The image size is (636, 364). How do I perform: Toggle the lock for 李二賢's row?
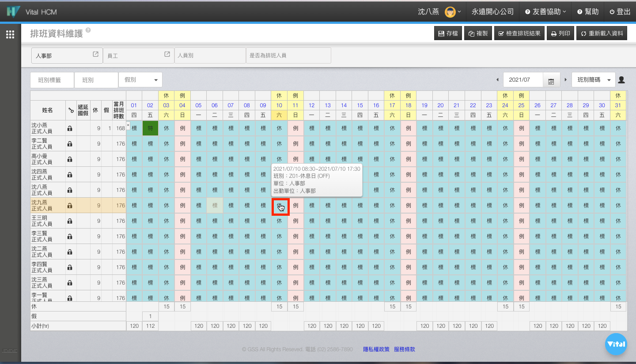(70, 144)
